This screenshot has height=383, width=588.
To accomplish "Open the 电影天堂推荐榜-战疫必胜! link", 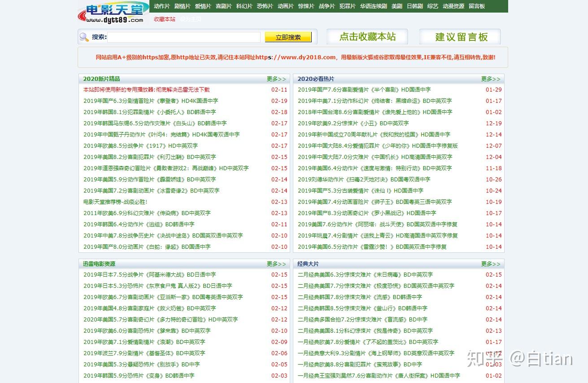I will pyautogui.click(x=115, y=202).
